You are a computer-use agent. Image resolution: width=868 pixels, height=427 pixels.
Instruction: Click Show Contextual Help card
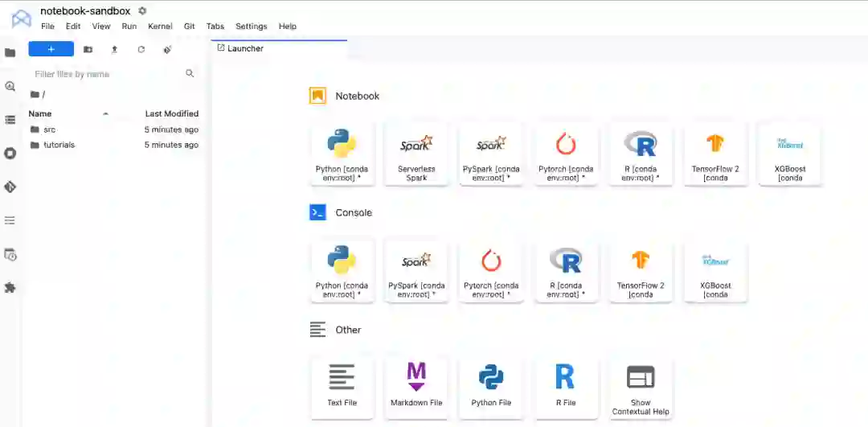641,387
